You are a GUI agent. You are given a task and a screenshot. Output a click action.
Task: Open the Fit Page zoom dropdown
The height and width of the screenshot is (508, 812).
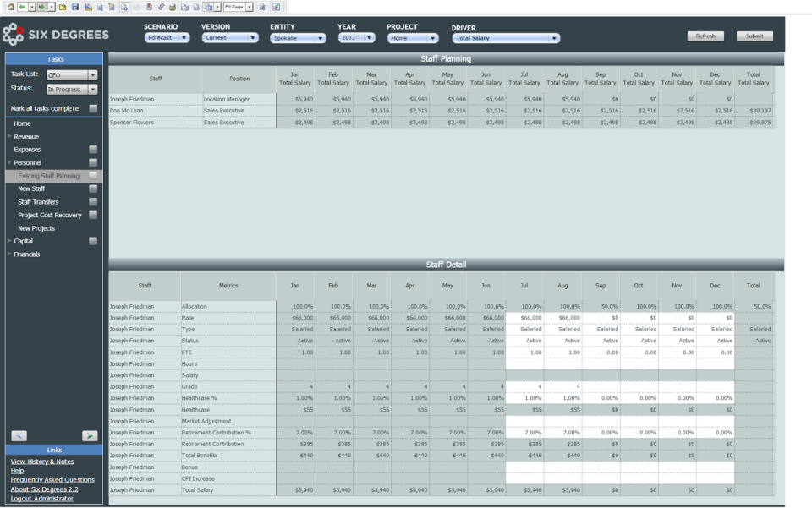(x=250, y=8)
